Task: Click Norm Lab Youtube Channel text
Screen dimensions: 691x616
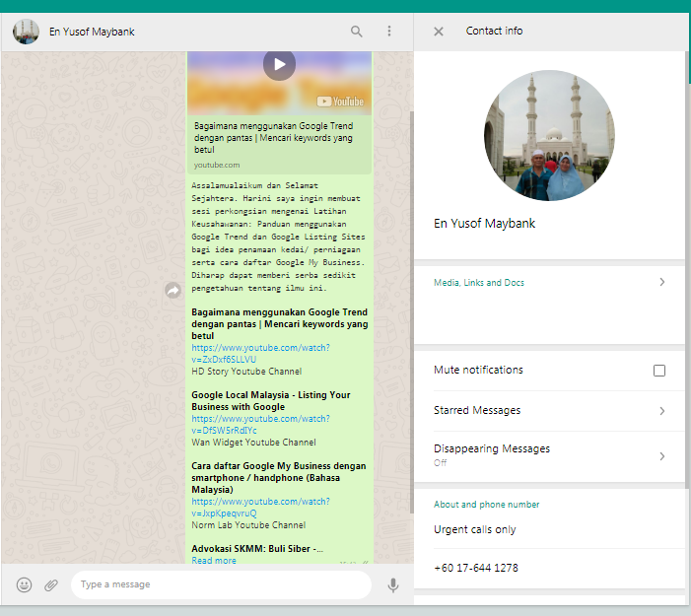Action: [x=248, y=525]
